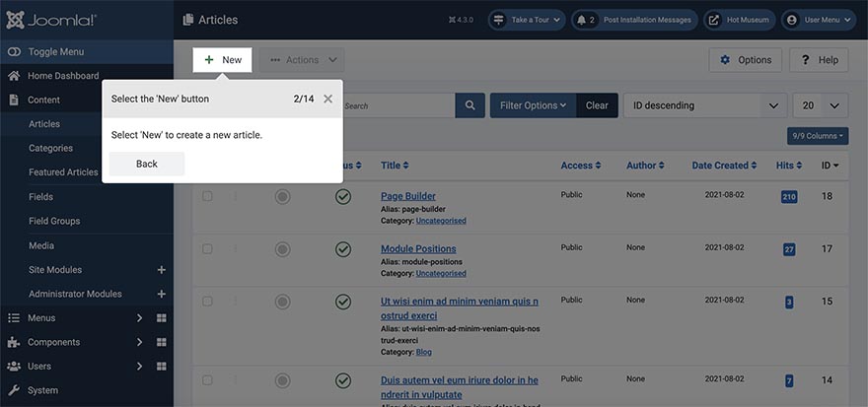The width and height of the screenshot is (868, 407).
Task: Expand the Components section chevron
Action: click(139, 342)
